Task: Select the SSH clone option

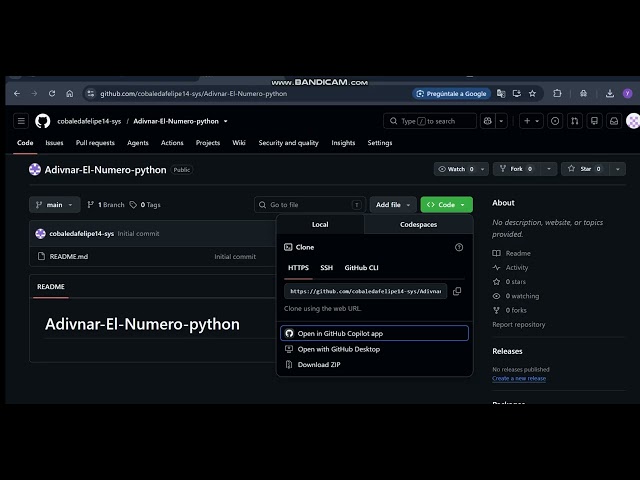Action: point(327,268)
